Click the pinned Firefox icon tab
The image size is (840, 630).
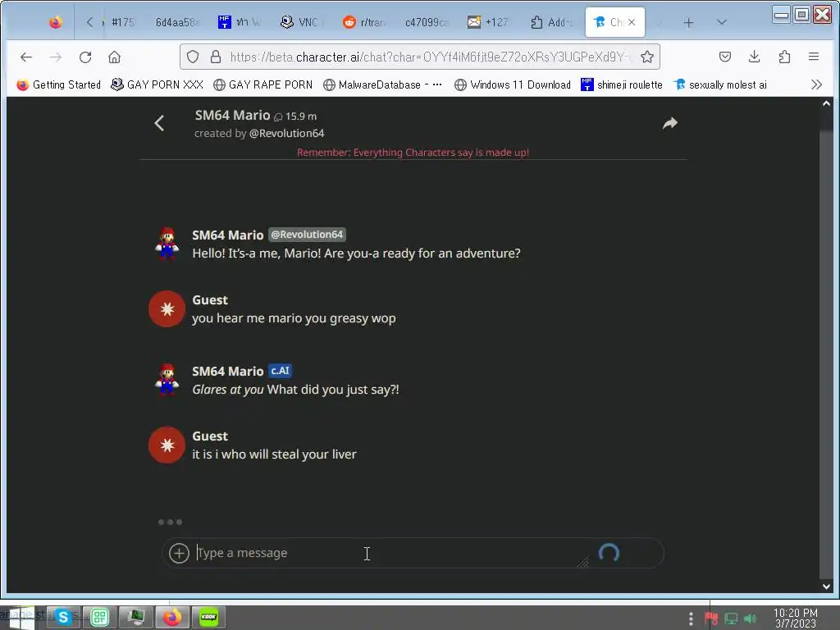click(55, 22)
